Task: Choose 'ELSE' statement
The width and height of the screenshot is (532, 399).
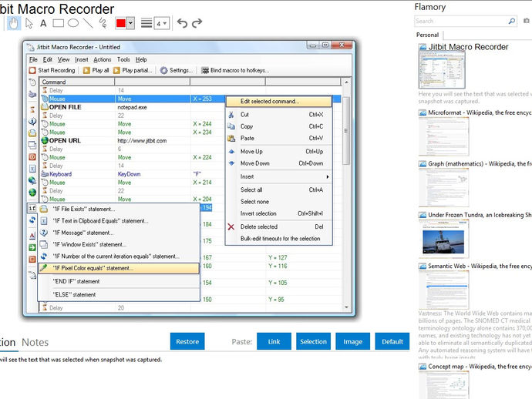Action: (119, 294)
